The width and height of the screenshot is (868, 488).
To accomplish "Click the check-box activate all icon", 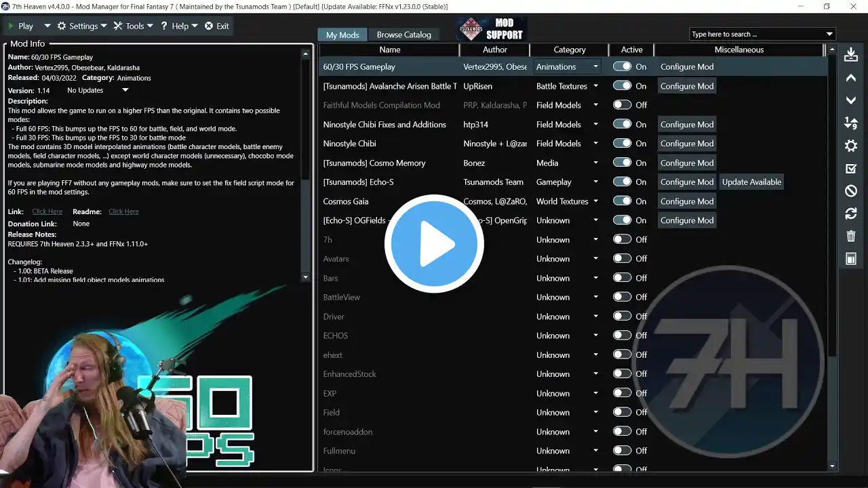I will click(851, 168).
